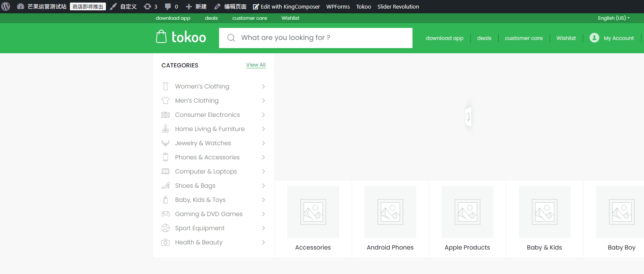Open the Baby Boy category thumbnail
This screenshot has height=274, width=644.
[620, 212]
